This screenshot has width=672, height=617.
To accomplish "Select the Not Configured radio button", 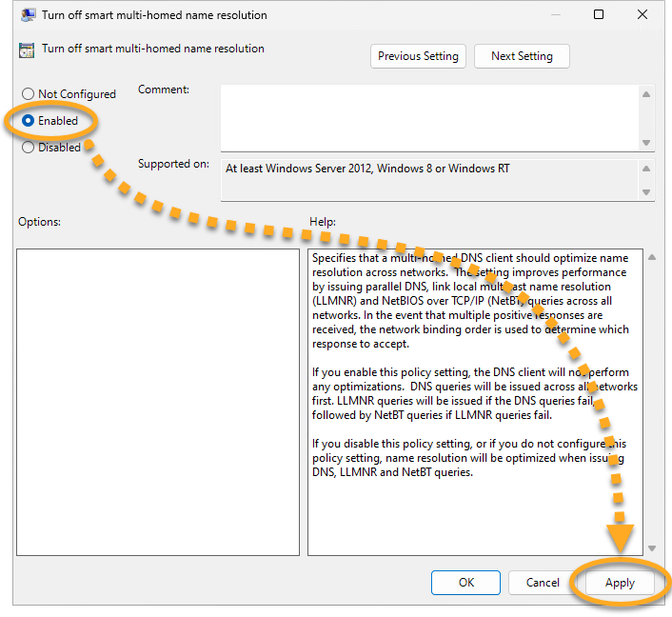I will point(29,94).
